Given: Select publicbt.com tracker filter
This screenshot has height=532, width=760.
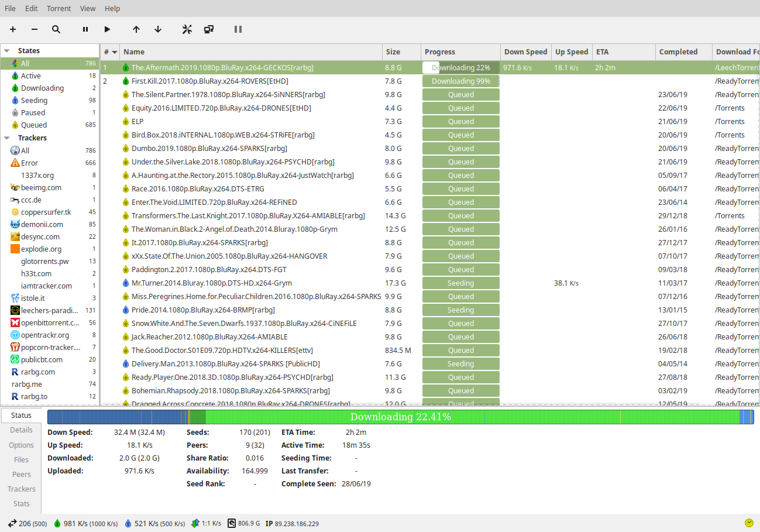Looking at the screenshot, I should 50,359.
